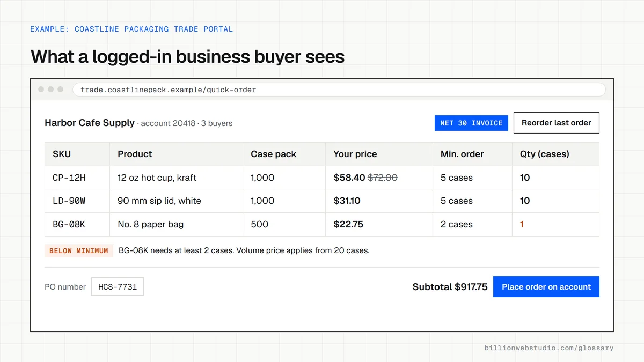
Task: Click the struck-through price $72.00
Action: [x=383, y=178]
